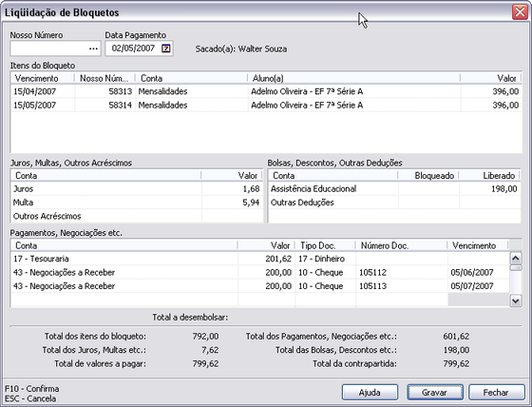This screenshot has height=407, width=532.
Task: Select the Juros row value
Action: tap(232, 189)
